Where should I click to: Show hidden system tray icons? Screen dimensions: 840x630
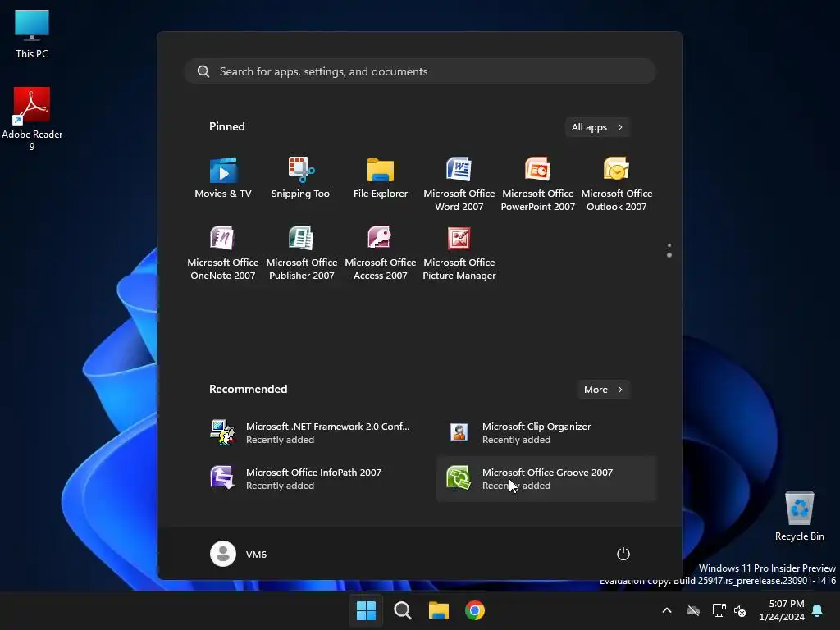[667, 610]
